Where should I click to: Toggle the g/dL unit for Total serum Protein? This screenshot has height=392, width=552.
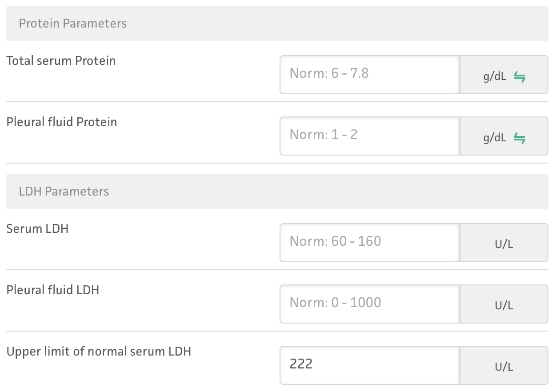coord(495,77)
